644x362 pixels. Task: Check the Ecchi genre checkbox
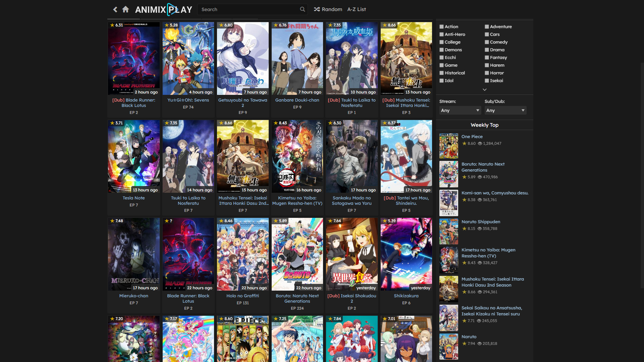coord(442,57)
